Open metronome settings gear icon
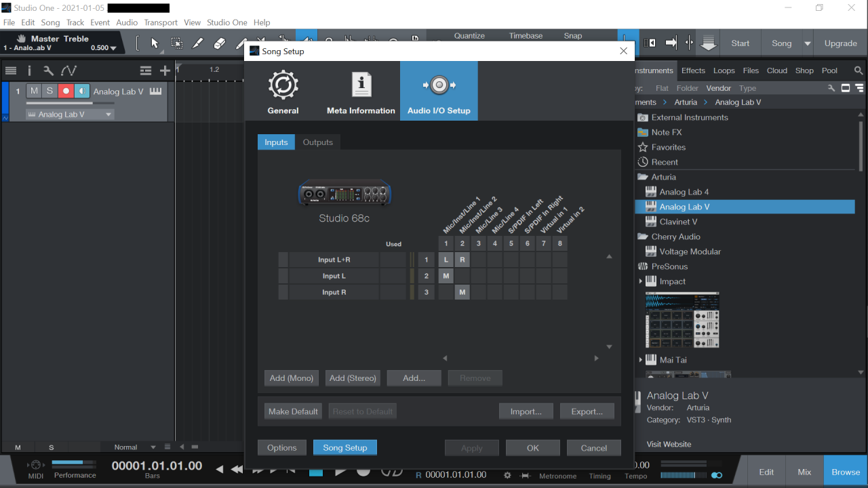This screenshot has width=868, height=488. pos(508,476)
